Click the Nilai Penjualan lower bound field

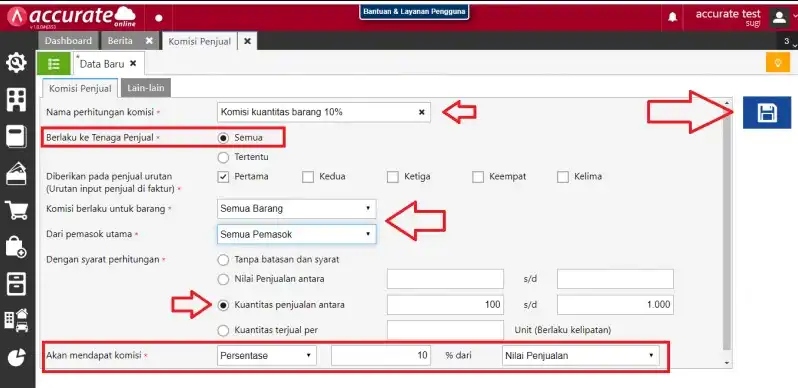coord(445,279)
